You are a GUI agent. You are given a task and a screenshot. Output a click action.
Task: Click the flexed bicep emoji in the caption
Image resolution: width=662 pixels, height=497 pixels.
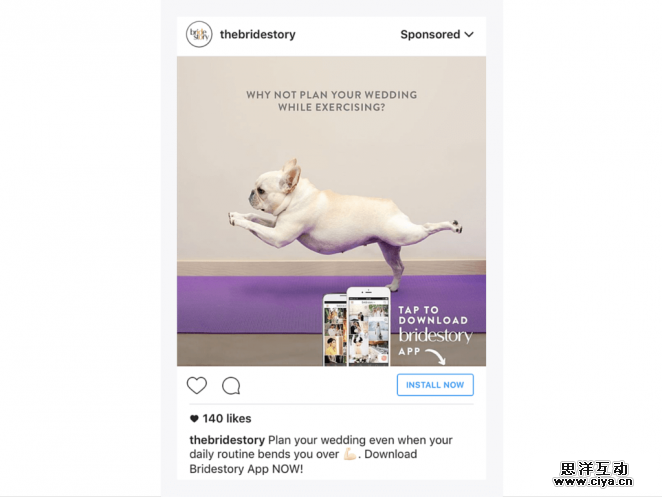(350, 454)
